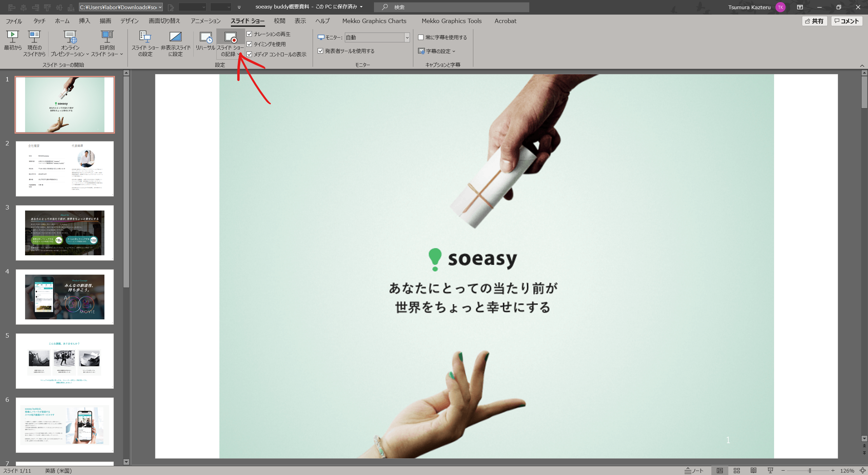Switch to the ホーム (Home) tab
Viewport: 868px width, 475px height.
point(62,21)
